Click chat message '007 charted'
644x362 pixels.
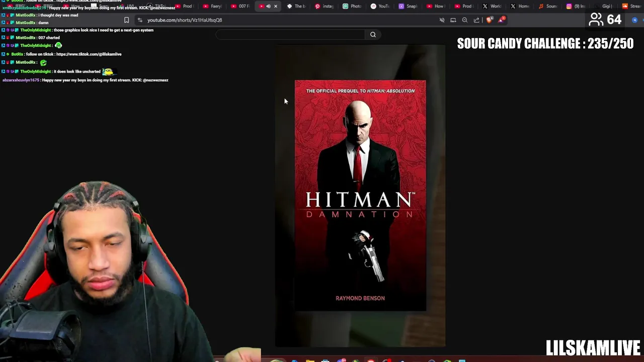pyautogui.click(x=49, y=38)
